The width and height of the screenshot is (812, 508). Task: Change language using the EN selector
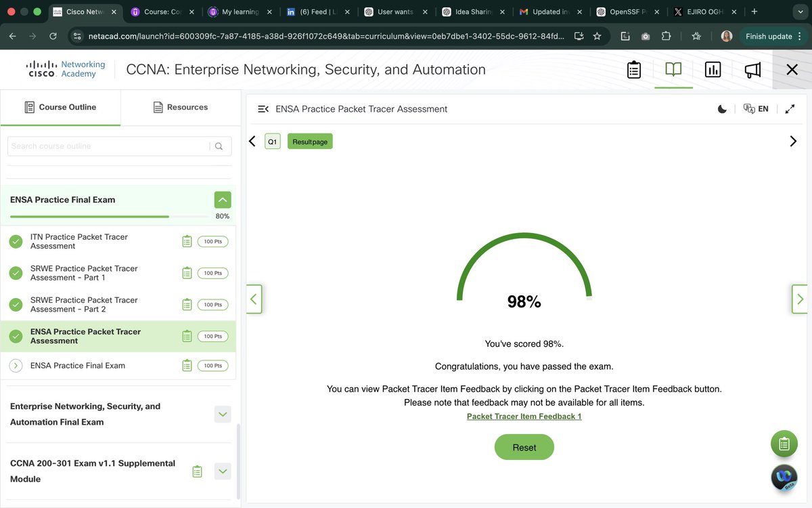click(x=756, y=109)
